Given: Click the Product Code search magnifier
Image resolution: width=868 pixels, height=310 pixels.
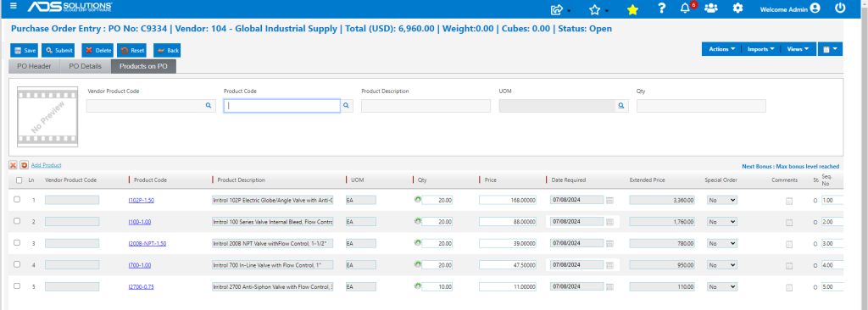Looking at the screenshot, I should [347, 106].
